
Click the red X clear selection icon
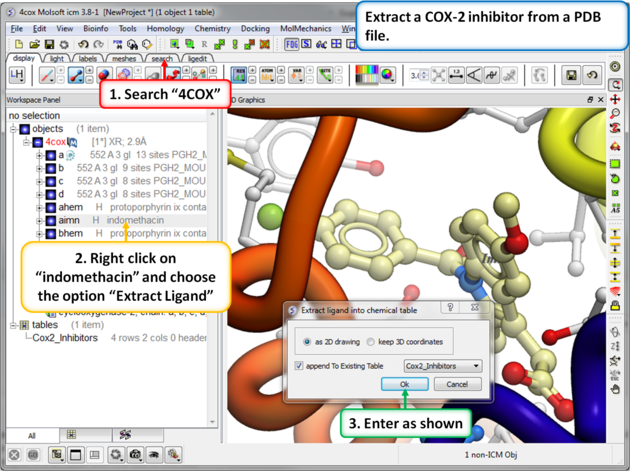[x=264, y=44]
